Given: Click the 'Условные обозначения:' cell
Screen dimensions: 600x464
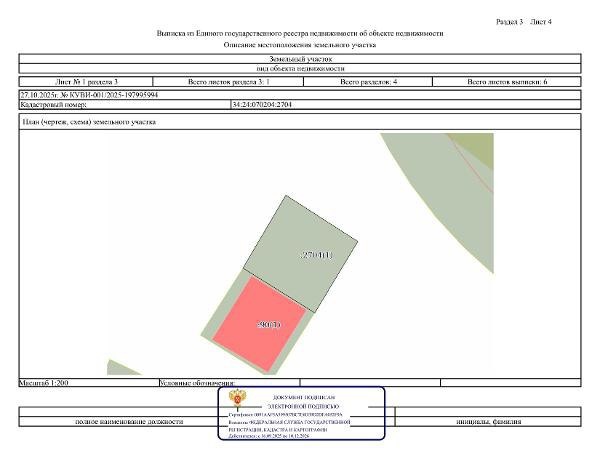Looking at the screenshot, I should [x=230, y=383].
